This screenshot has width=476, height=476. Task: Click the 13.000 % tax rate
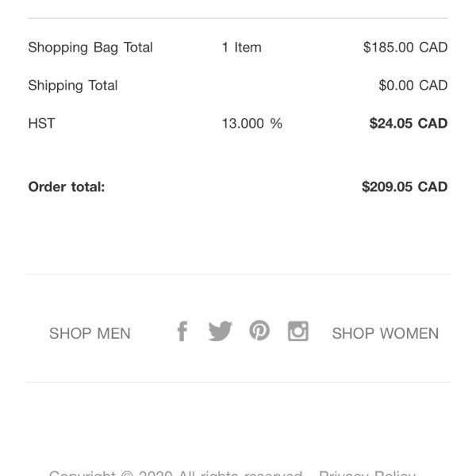(251, 124)
